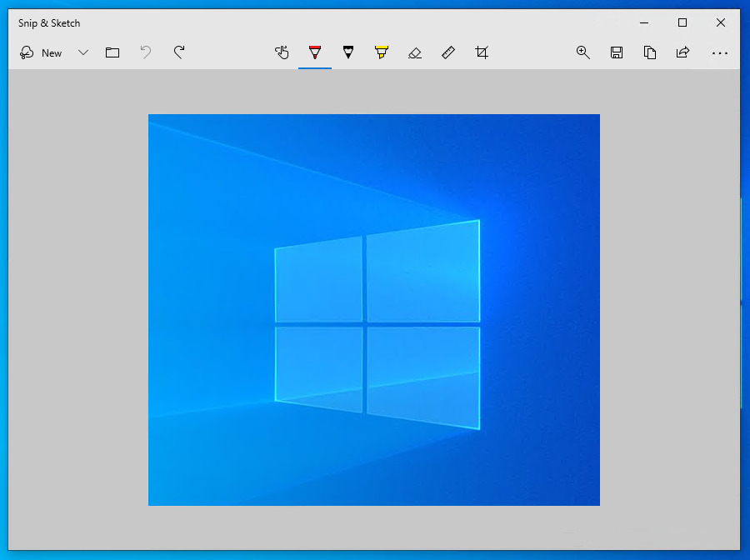Image resolution: width=750 pixels, height=560 pixels.
Task: Click the captured Windows wallpaper image
Action: point(374,310)
